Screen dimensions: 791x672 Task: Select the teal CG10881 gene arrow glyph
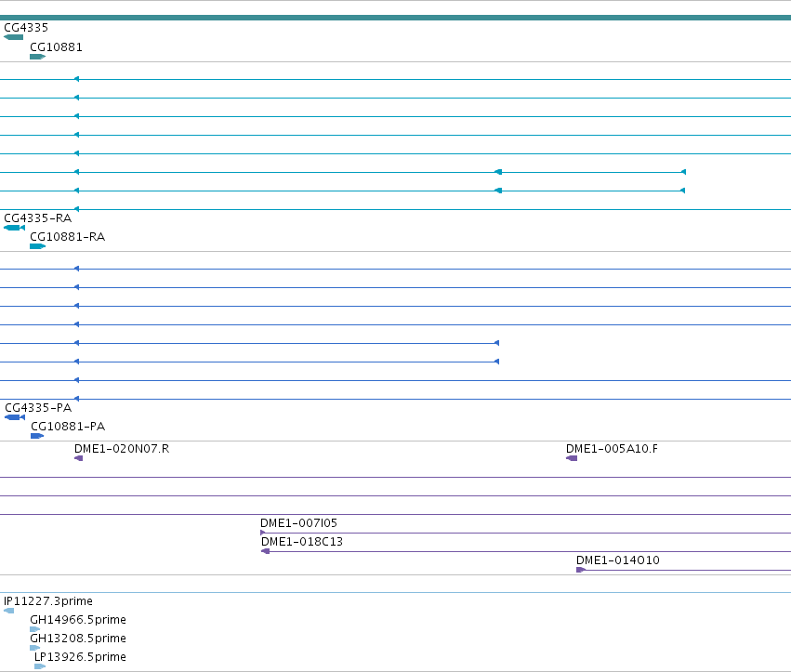[x=38, y=57]
